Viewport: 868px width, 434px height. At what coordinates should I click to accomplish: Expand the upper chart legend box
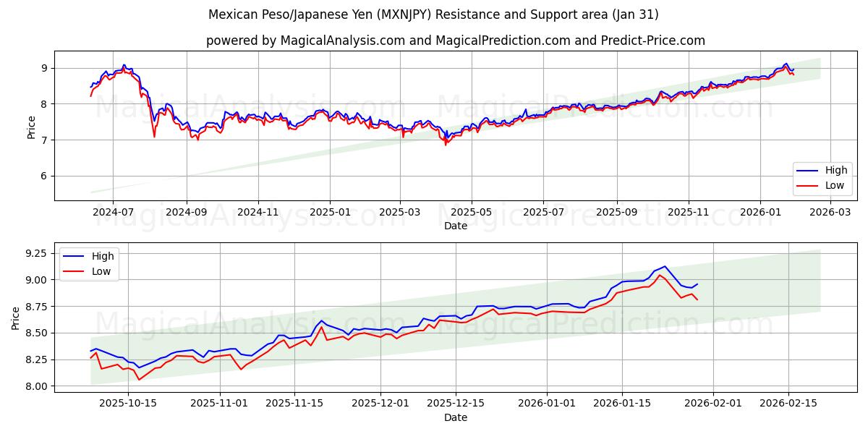(822, 178)
